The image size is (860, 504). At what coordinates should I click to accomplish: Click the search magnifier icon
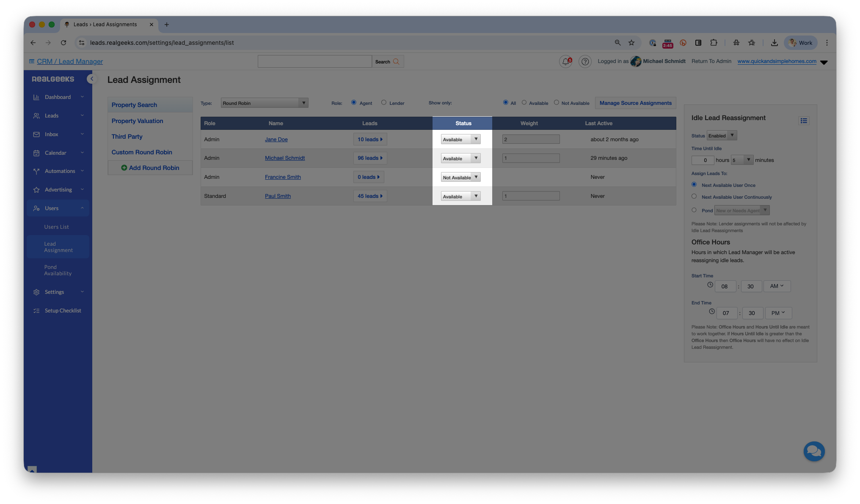click(396, 62)
